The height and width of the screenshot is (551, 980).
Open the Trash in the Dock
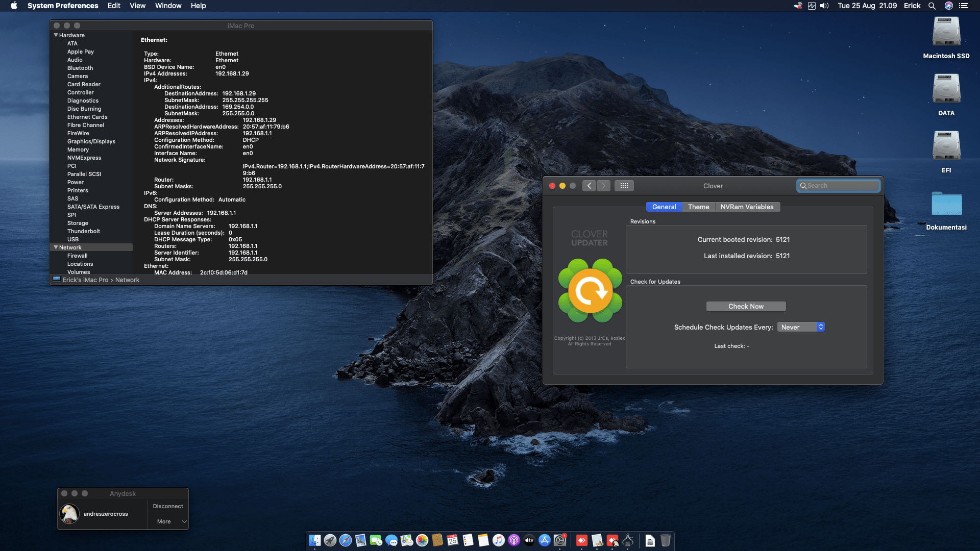click(666, 540)
